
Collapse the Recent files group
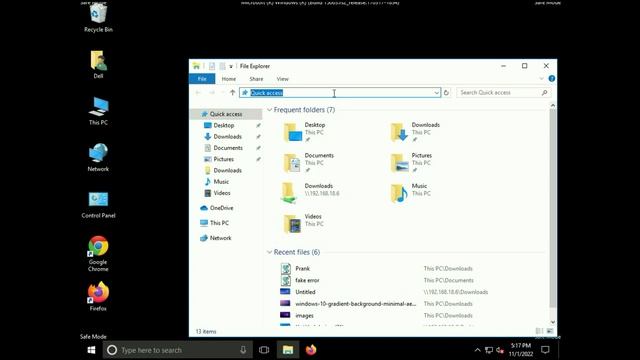click(269, 252)
